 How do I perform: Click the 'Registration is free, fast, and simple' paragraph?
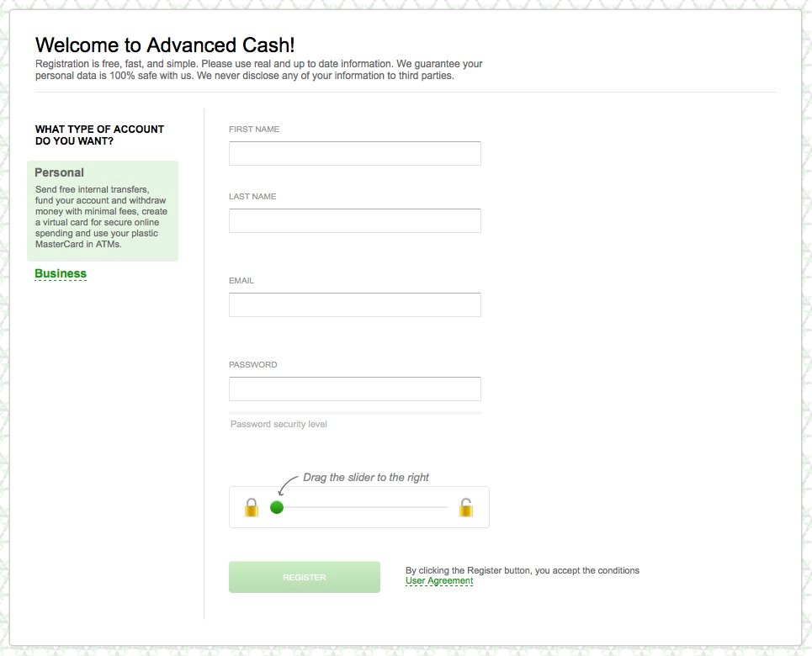point(259,70)
